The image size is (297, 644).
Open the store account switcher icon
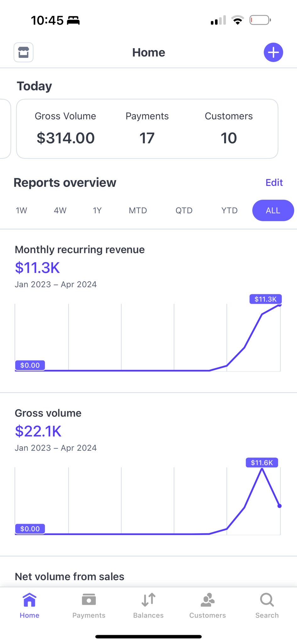(x=24, y=52)
